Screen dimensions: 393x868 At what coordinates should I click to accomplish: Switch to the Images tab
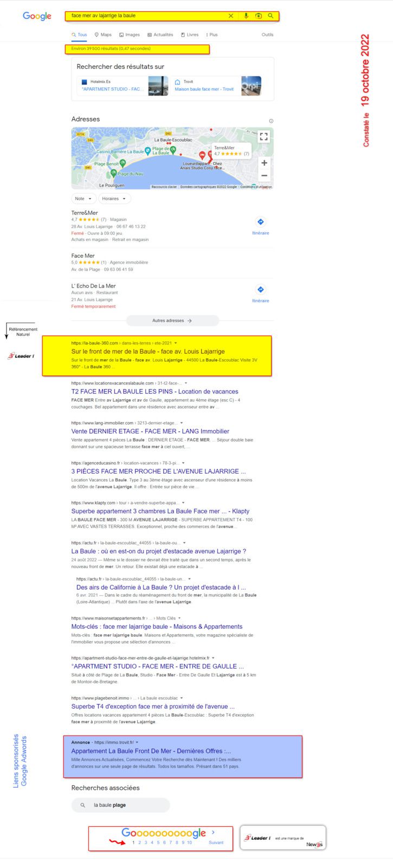point(130,35)
